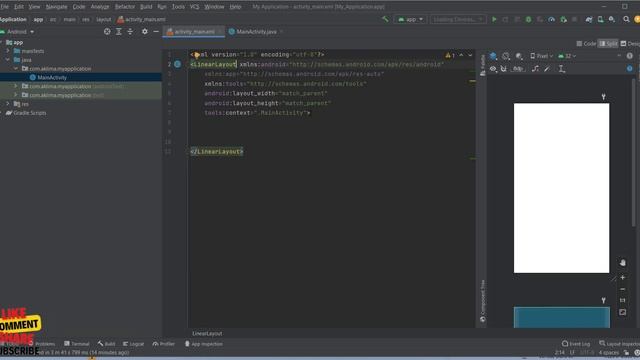Open the Navigate menu
The height and width of the screenshot is (360, 640).
point(56,7)
